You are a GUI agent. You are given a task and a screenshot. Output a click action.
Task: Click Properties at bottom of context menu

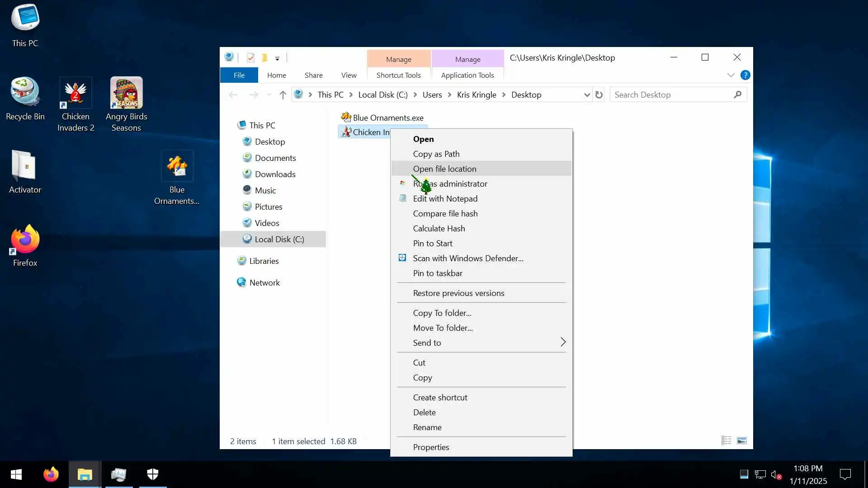point(431,447)
